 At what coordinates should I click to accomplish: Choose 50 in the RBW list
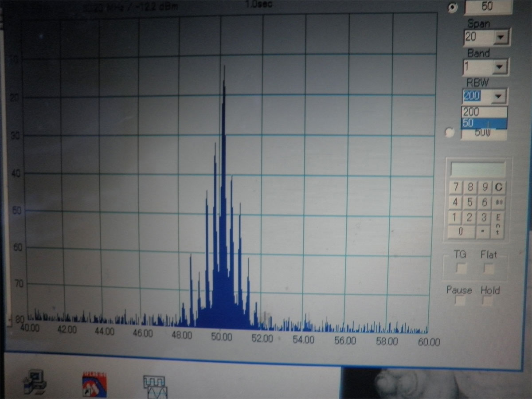pyautogui.click(x=483, y=123)
